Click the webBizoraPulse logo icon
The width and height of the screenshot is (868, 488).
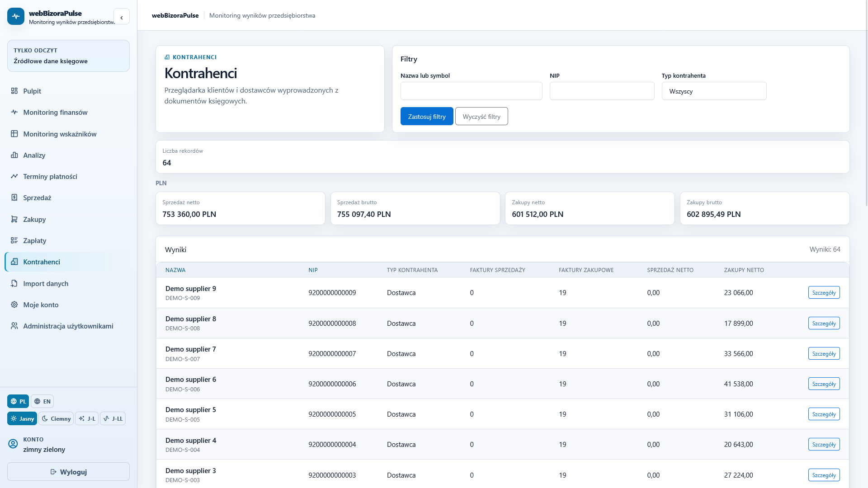(x=16, y=16)
